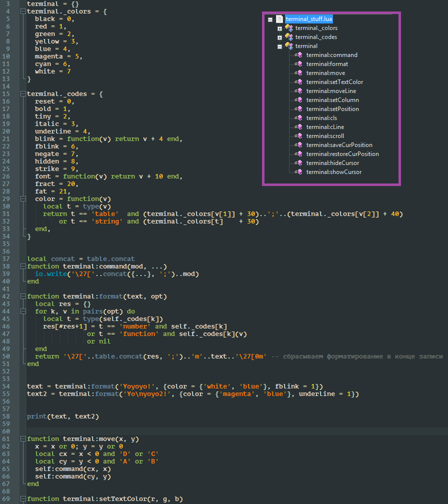Fold the terminal._codes block at line 15
448x504 pixels.
click(23, 93)
